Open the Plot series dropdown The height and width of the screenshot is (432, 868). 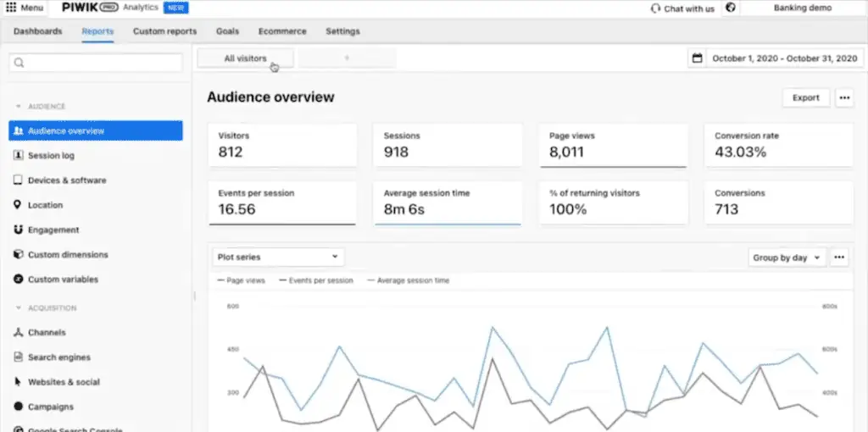[277, 257]
